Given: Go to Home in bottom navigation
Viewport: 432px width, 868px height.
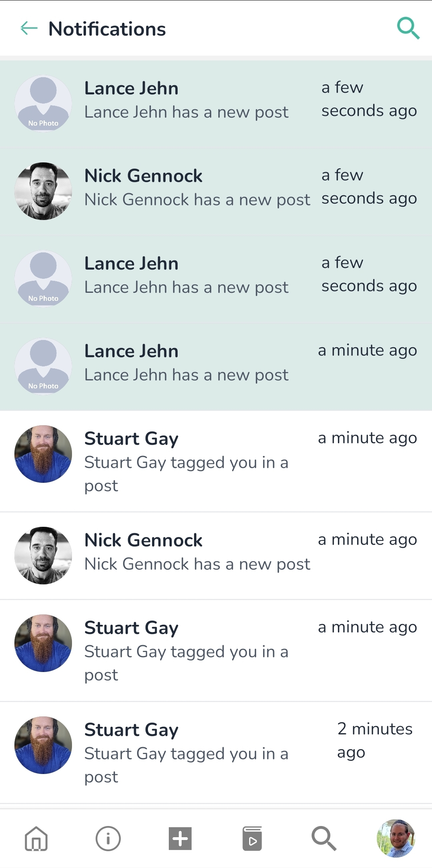Looking at the screenshot, I should pos(36,838).
